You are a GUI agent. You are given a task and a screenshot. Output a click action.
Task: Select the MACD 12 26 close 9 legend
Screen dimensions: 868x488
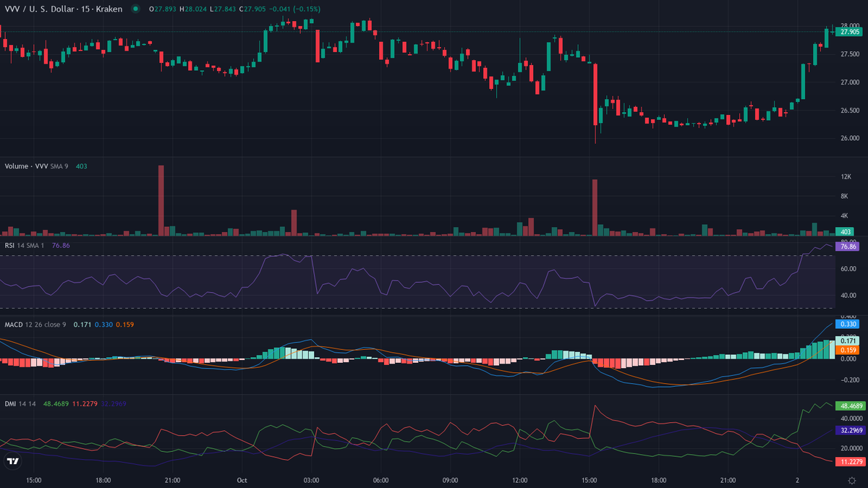click(x=35, y=325)
